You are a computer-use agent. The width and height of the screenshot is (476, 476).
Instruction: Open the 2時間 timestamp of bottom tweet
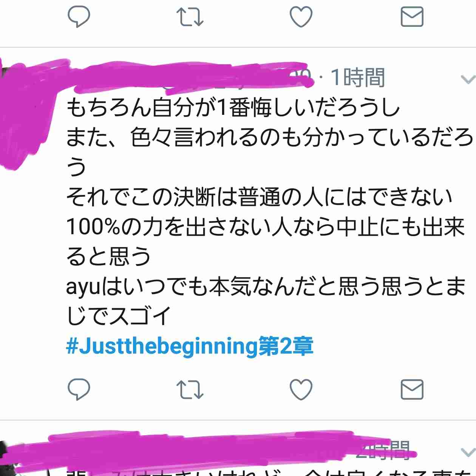click(x=383, y=450)
